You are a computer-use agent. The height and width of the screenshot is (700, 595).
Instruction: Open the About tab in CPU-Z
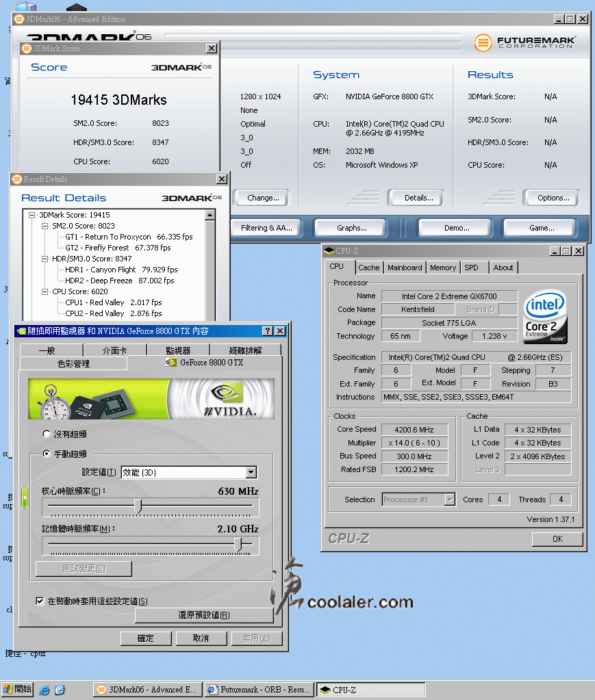(503, 268)
